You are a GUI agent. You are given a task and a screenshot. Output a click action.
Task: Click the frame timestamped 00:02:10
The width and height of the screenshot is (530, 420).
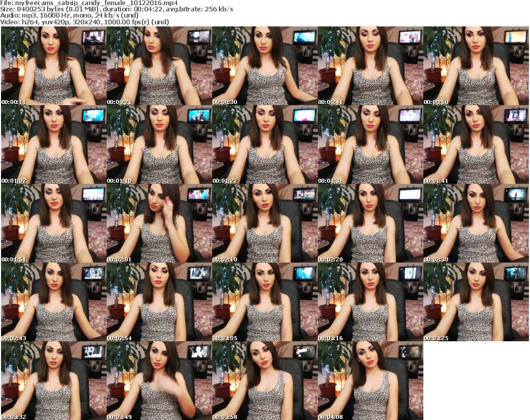pyautogui.click(x=264, y=223)
